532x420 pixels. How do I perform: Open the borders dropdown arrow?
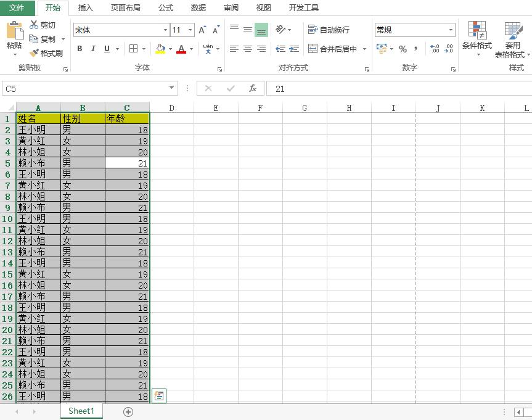144,49
